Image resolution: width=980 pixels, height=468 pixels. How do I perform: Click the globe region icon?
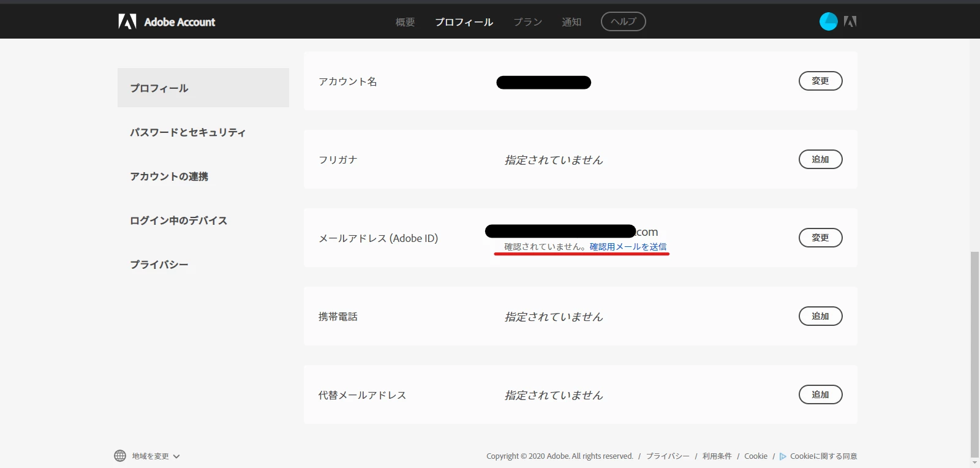[x=120, y=456]
